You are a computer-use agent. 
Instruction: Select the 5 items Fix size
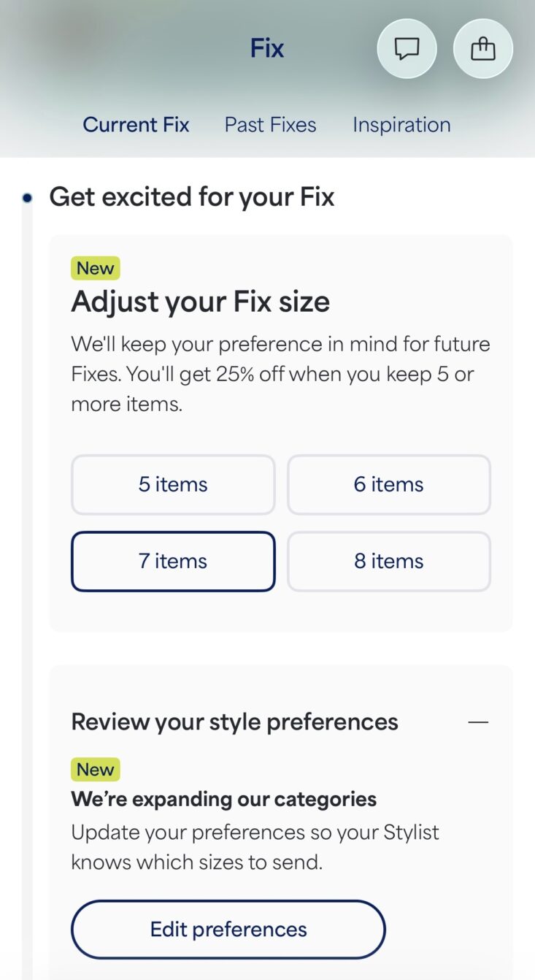point(173,485)
